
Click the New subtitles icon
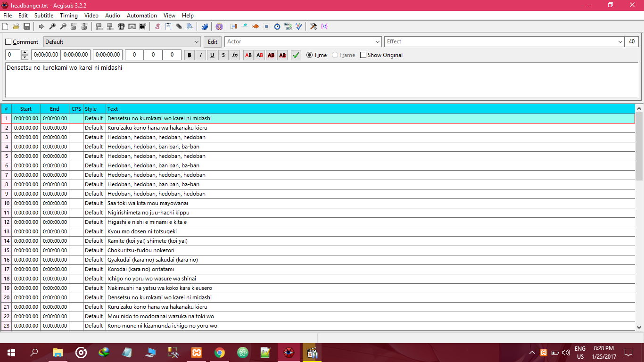click(x=6, y=26)
